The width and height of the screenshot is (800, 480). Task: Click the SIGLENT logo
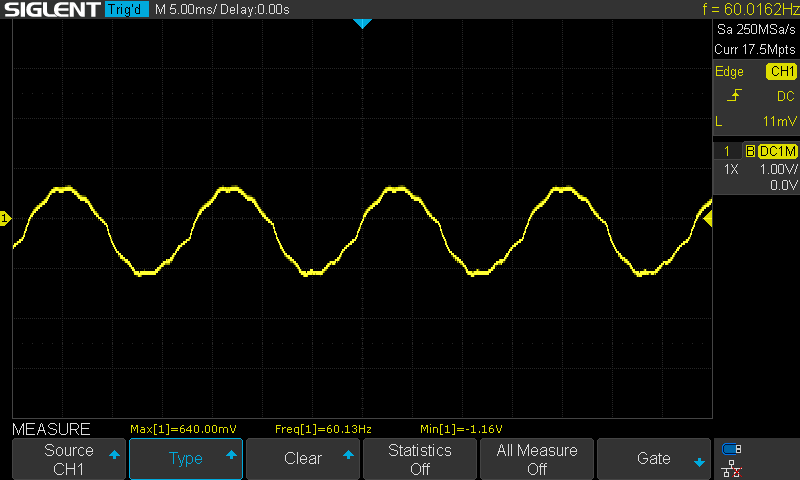(x=51, y=10)
